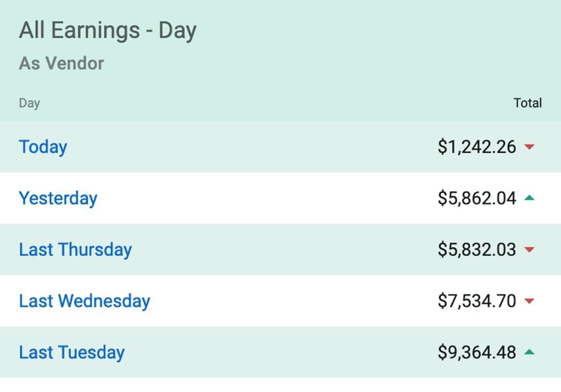Go to Last Tuesday earnings
This screenshot has width=561, height=392.
click(x=72, y=352)
